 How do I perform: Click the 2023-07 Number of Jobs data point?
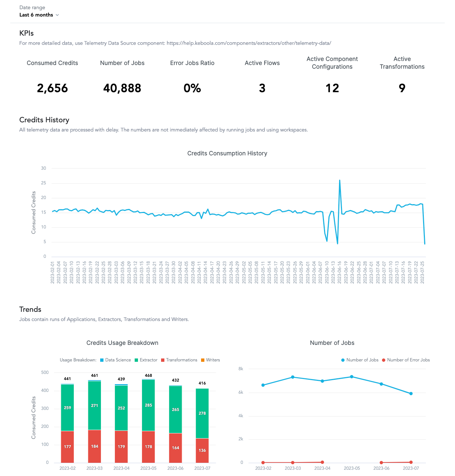(411, 394)
